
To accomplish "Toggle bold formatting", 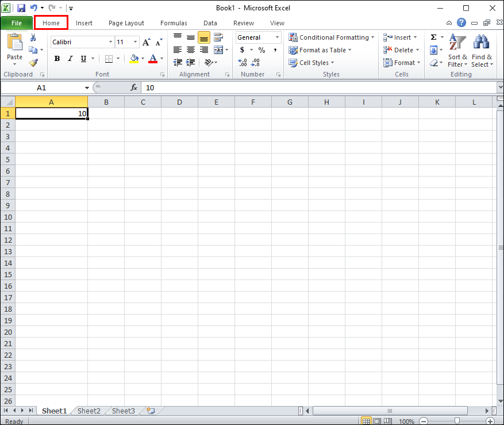I will click(x=56, y=58).
